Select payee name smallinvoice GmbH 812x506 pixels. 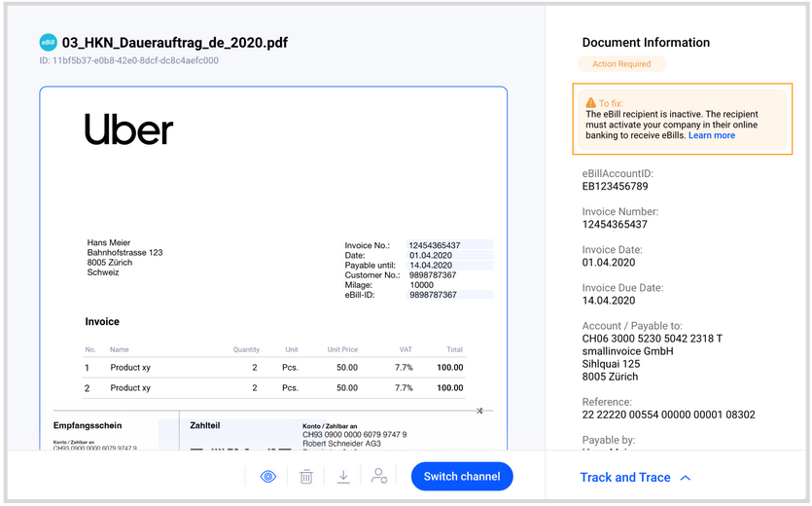(x=627, y=351)
